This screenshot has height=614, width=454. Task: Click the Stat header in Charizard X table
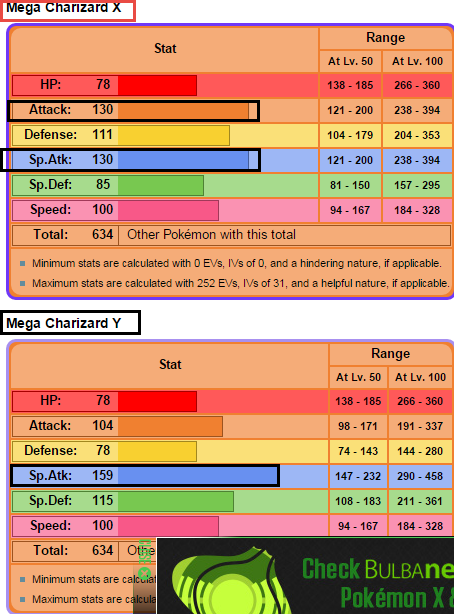[165, 49]
